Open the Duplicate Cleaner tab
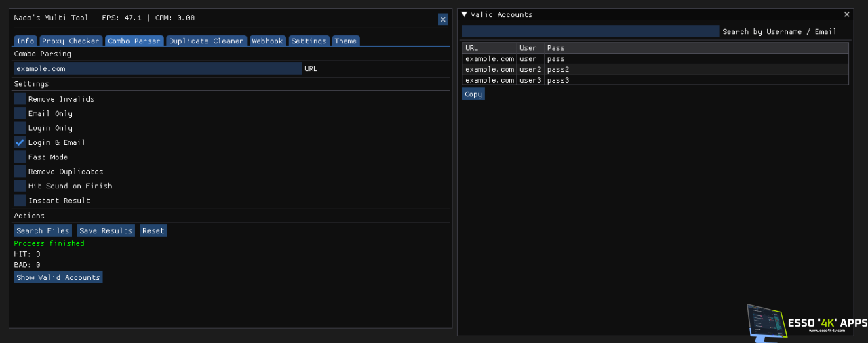Screen dimensions: 868x343 click(206, 41)
